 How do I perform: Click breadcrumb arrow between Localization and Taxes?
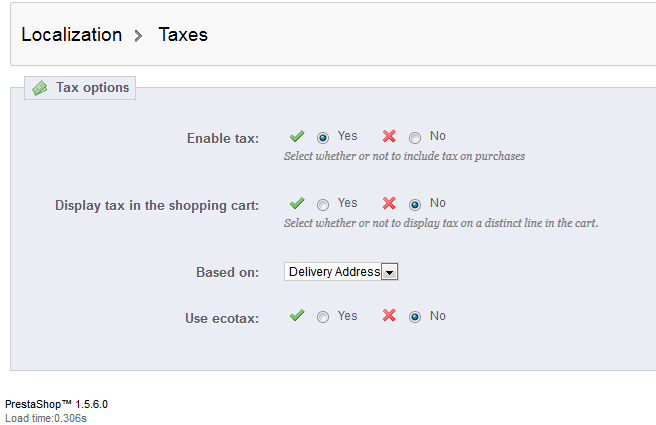click(140, 35)
